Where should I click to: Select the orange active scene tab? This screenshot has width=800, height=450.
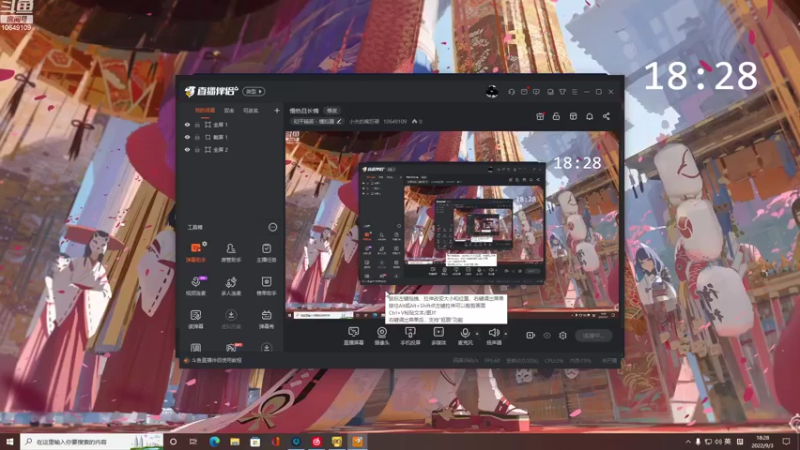tap(205, 110)
